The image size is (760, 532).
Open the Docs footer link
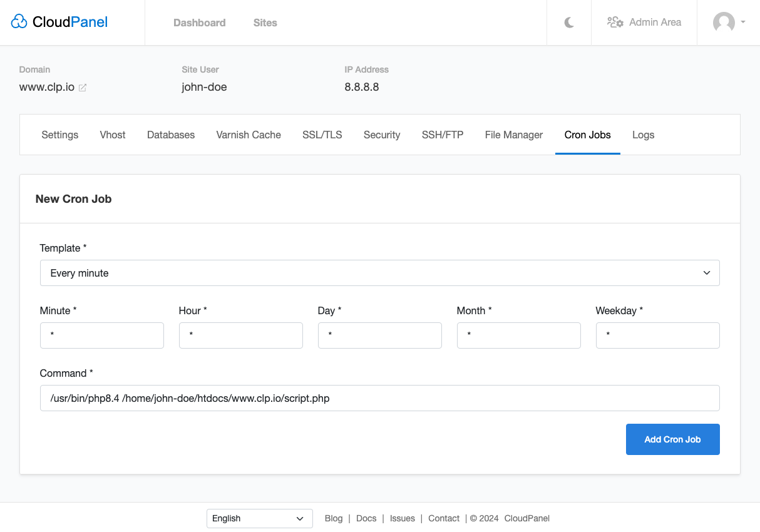366,518
